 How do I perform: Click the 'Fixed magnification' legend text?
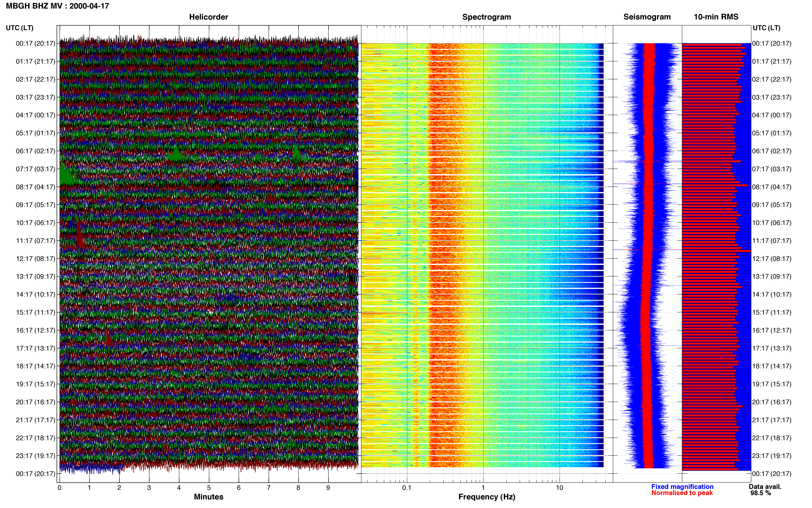click(x=682, y=486)
